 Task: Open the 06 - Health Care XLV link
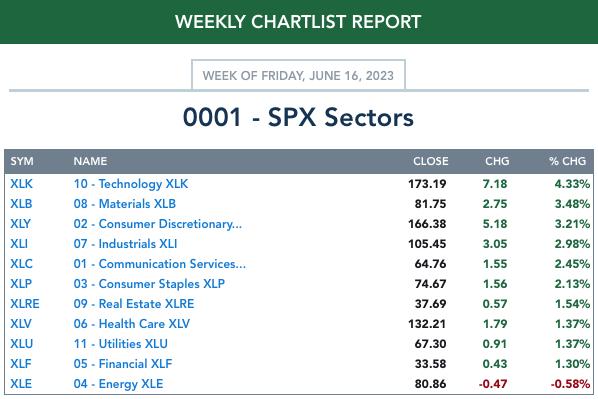pyautogui.click(x=132, y=324)
